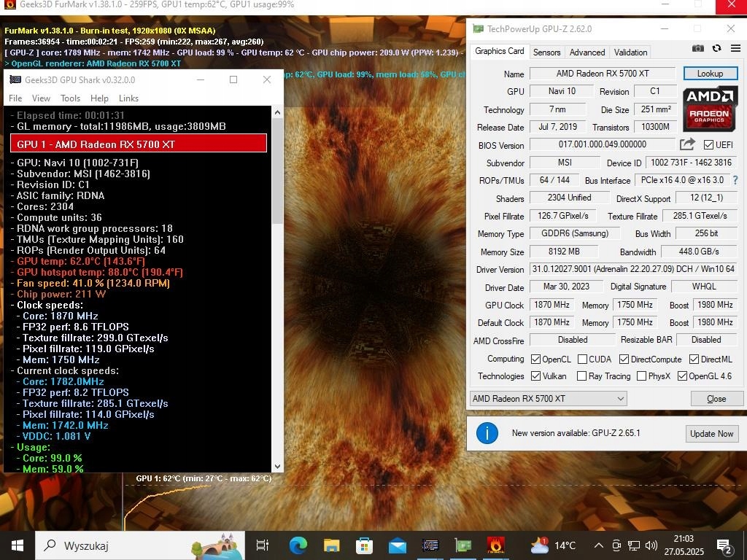Toggle the DirectCompute checkbox
The image size is (747, 560).
(x=624, y=359)
